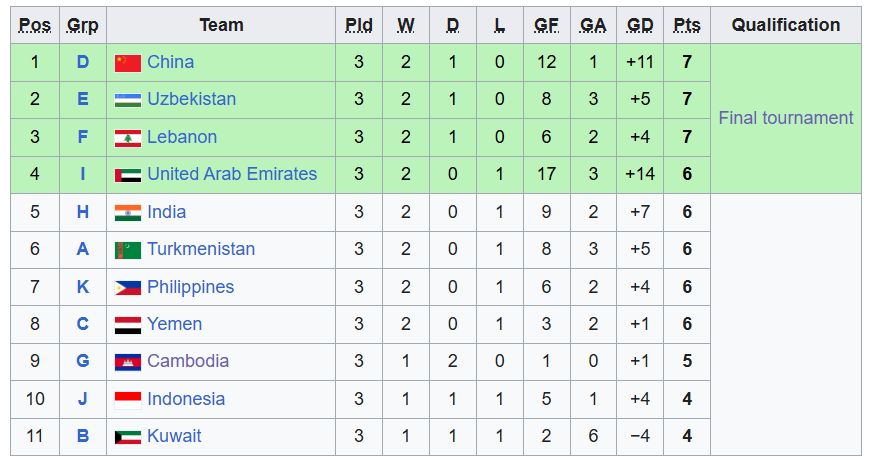Click the Turkmenistan flag icon
This screenshot has width=877, height=461.
pyautogui.click(x=128, y=250)
